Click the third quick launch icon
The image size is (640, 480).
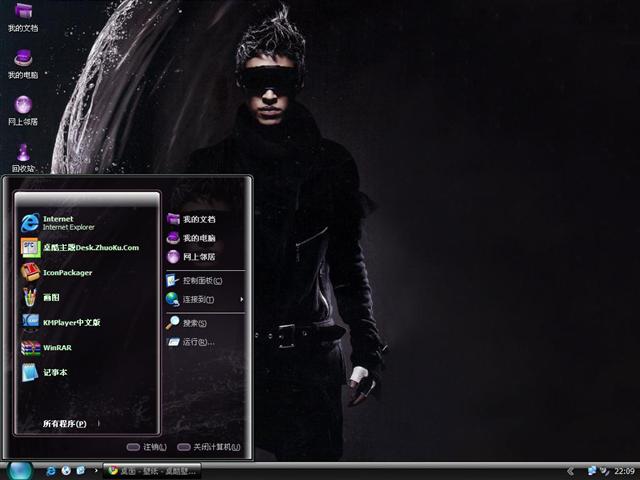pyautogui.click(x=81, y=471)
